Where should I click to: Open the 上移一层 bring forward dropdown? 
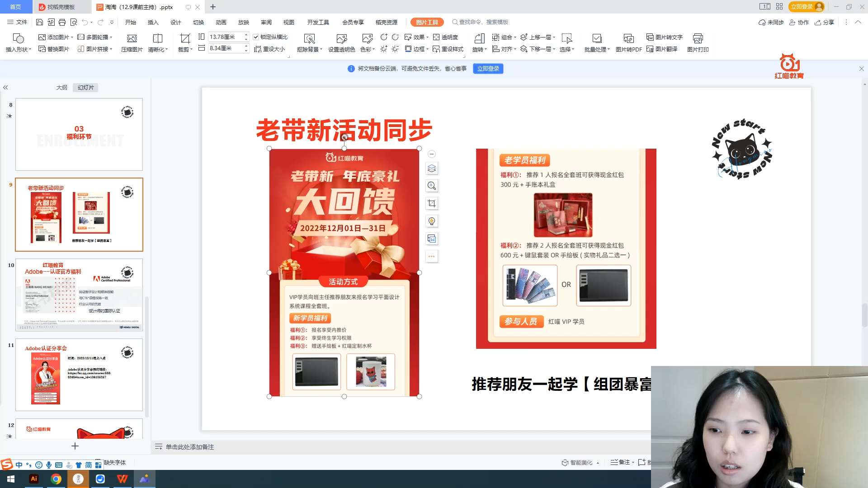(x=538, y=37)
